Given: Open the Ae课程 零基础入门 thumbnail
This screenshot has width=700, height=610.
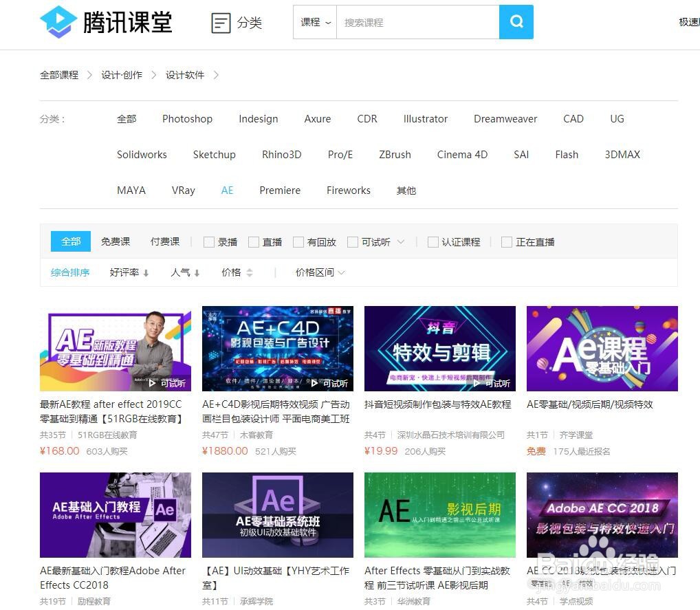Looking at the screenshot, I should [x=602, y=349].
